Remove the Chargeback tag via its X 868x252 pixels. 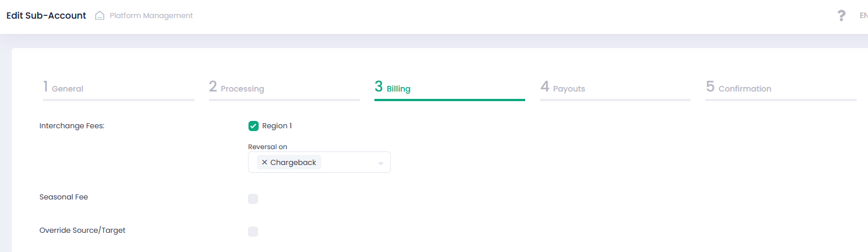[x=264, y=163]
